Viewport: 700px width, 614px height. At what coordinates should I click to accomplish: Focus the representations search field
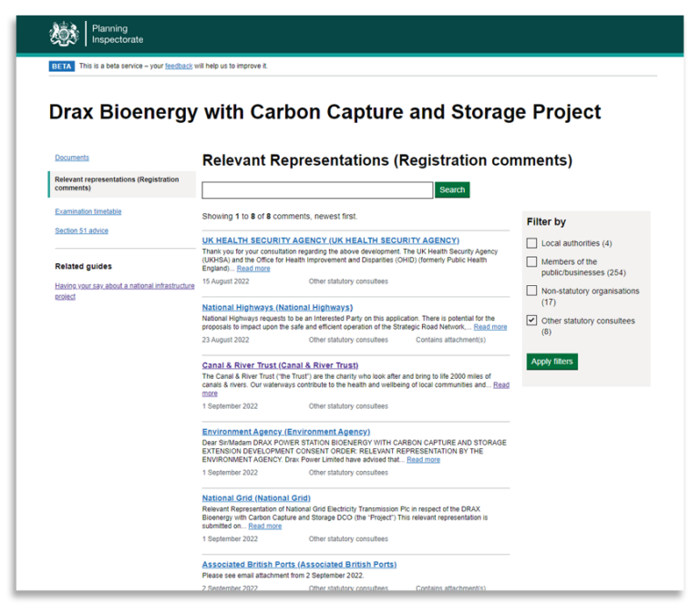click(x=317, y=190)
